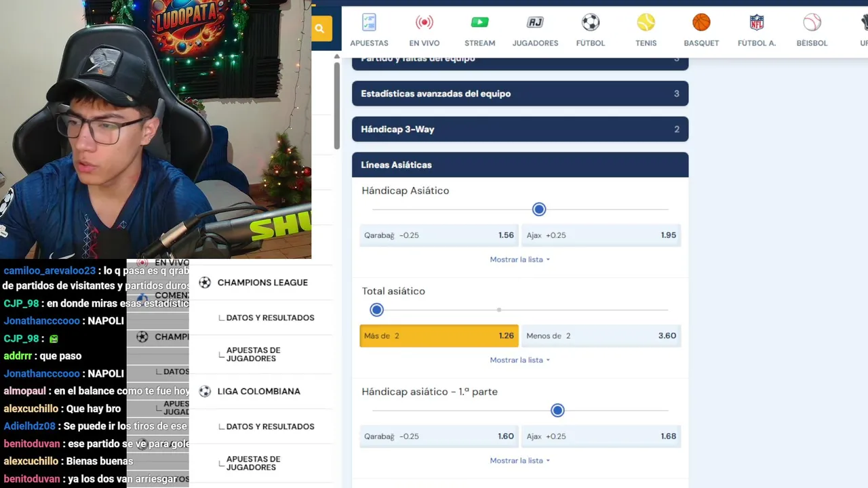This screenshot has height=488, width=868.
Task: Select the Tenis ball icon
Action: [x=646, y=22]
